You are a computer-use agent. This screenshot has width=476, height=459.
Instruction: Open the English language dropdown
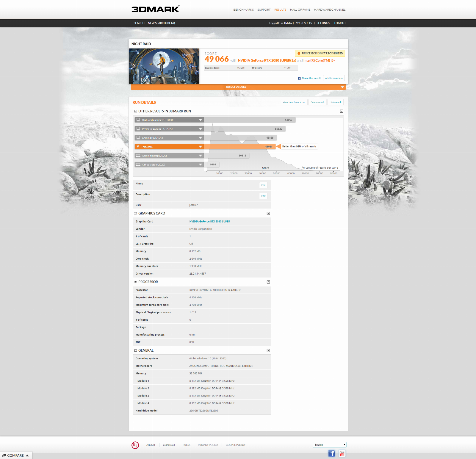[329, 445]
